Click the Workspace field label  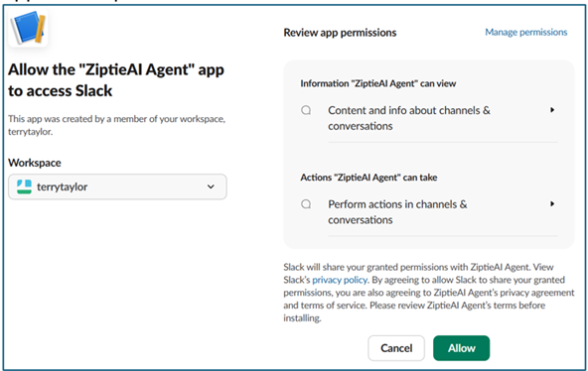[x=35, y=163]
